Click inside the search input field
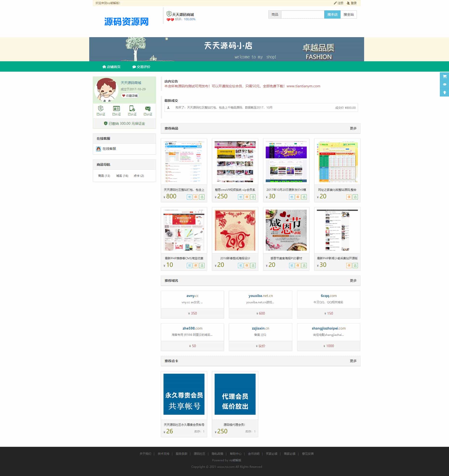Viewport: 449px width, 476px height. coord(303,14)
